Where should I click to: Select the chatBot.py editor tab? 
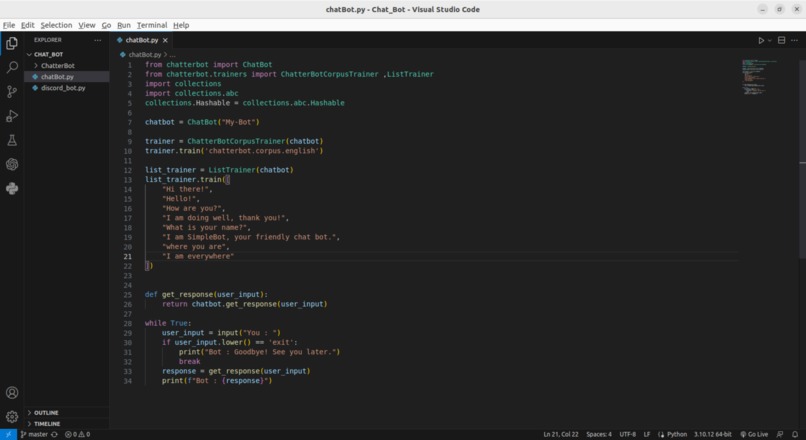(142, 40)
